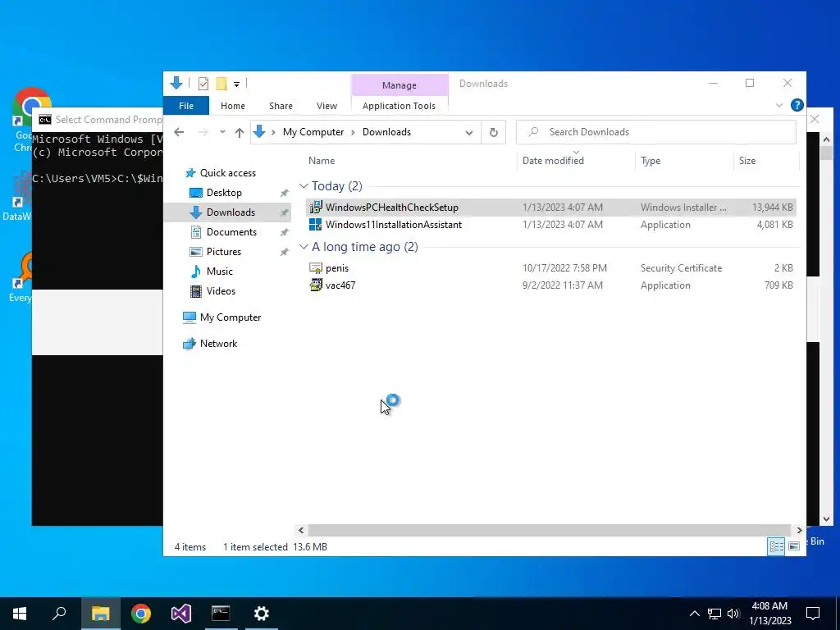Sort by the Type column header
The image size is (840, 630).
[651, 161]
